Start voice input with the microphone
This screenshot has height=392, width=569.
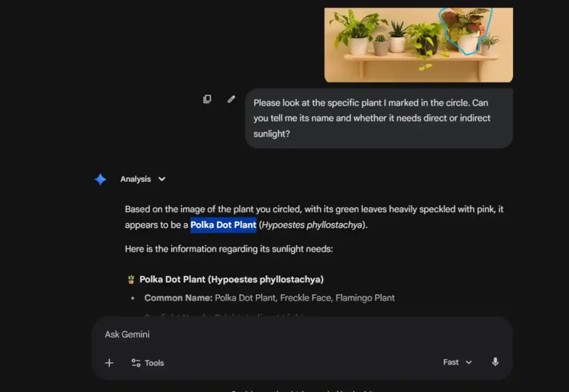[495, 362]
